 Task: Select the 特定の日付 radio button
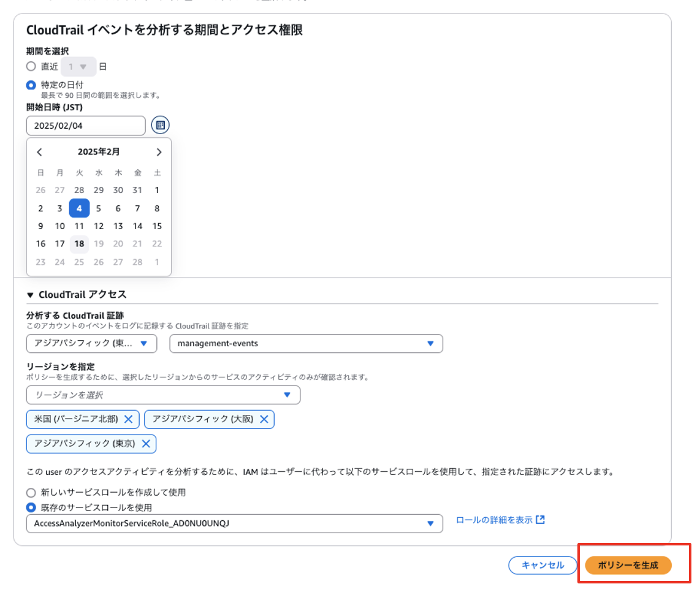pyautogui.click(x=31, y=85)
